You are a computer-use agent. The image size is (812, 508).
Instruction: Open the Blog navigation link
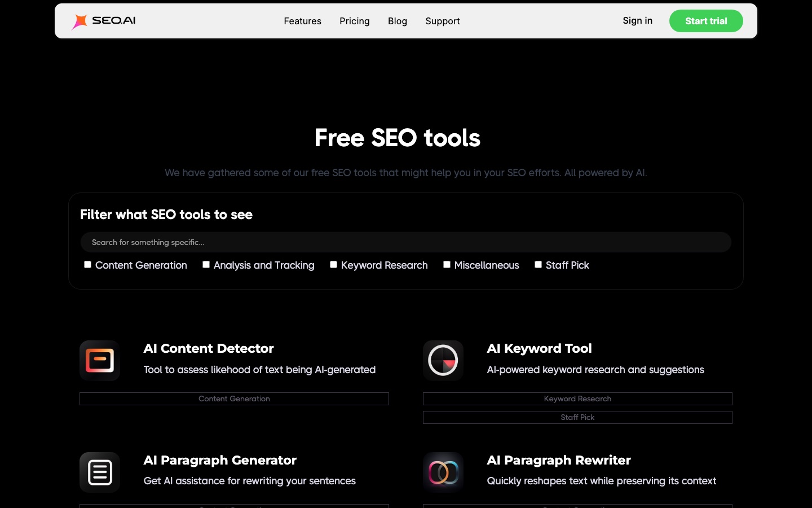pyautogui.click(x=398, y=21)
